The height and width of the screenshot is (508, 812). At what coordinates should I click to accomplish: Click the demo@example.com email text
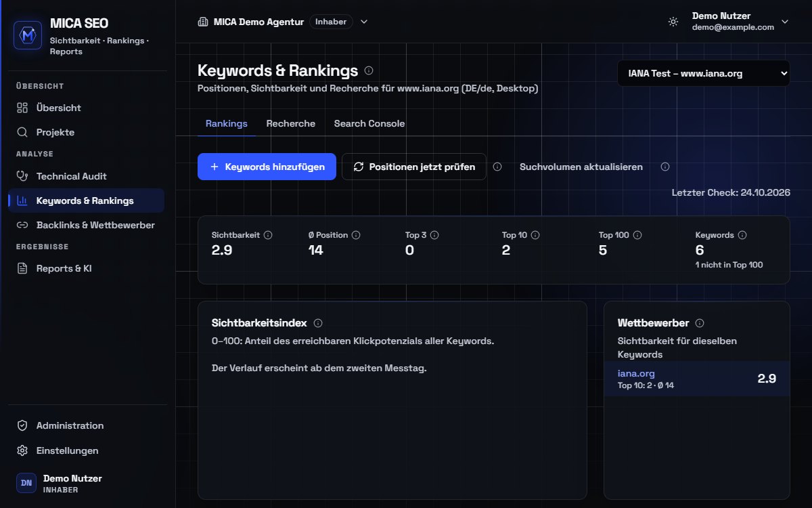tap(733, 27)
